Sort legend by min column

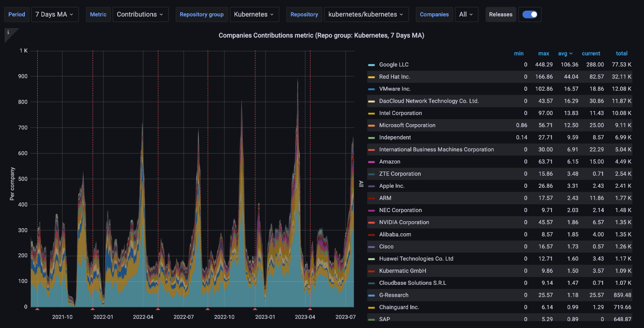tap(518, 53)
